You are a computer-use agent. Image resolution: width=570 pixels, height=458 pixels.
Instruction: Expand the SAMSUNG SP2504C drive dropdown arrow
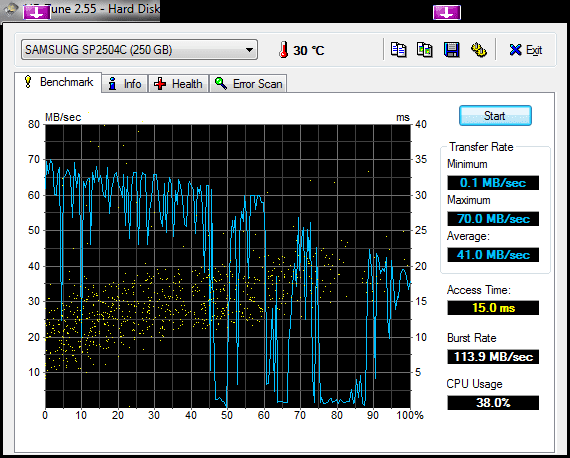pyautogui.click(x=249, y=50)
